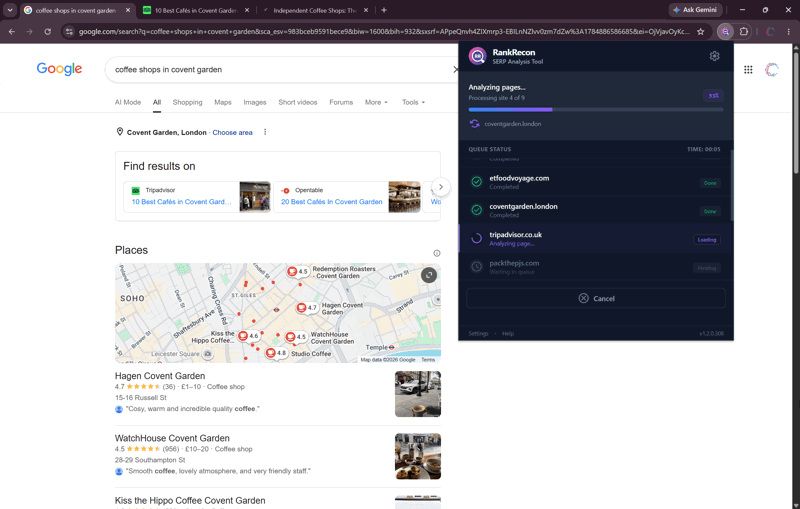This screenshot has height=509, width=800.
Task: Click the RankRecon extension toolbar icon
Action: (x=725, y=32)
